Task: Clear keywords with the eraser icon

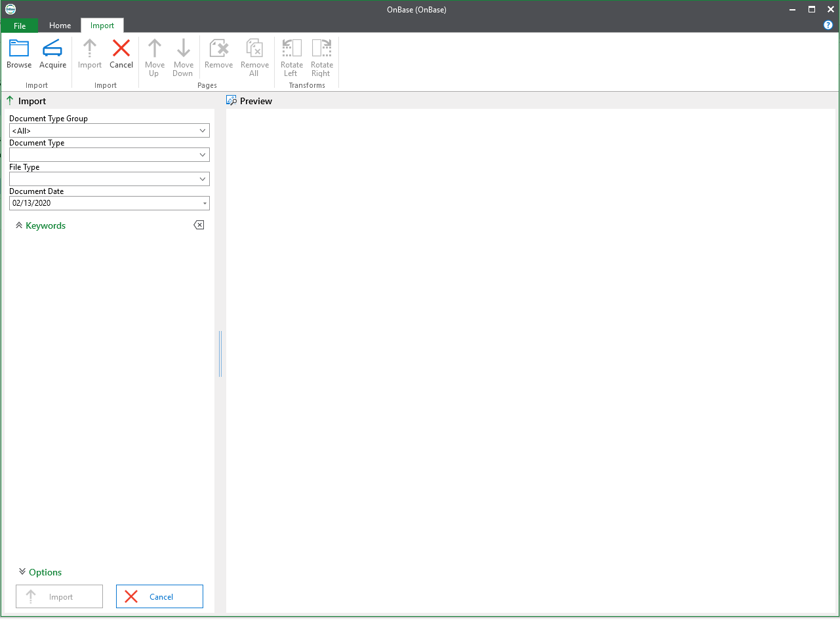Action: click(199, 225)
